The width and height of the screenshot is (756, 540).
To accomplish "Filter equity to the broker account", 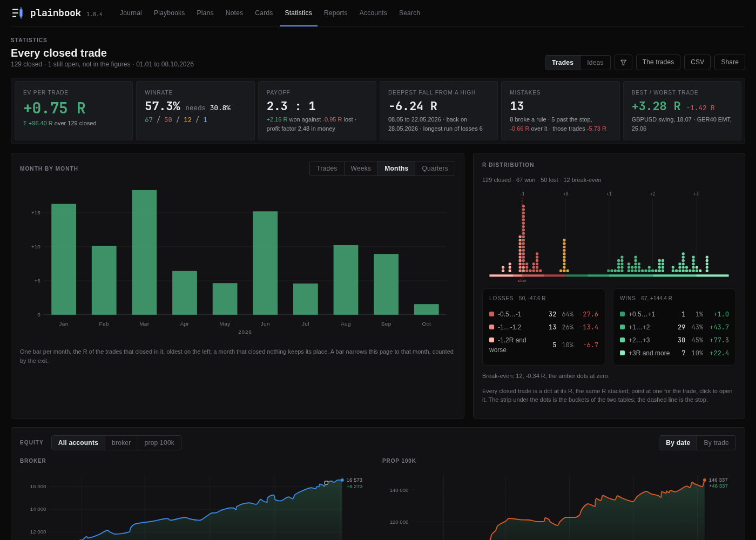I will pos(122,443).
